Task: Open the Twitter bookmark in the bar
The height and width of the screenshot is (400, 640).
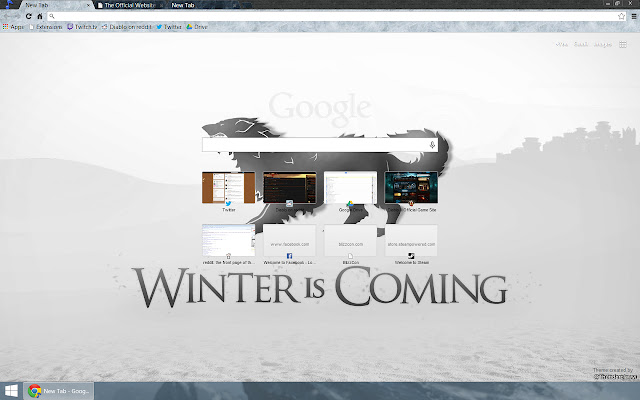Action: [x=169, y=27]
